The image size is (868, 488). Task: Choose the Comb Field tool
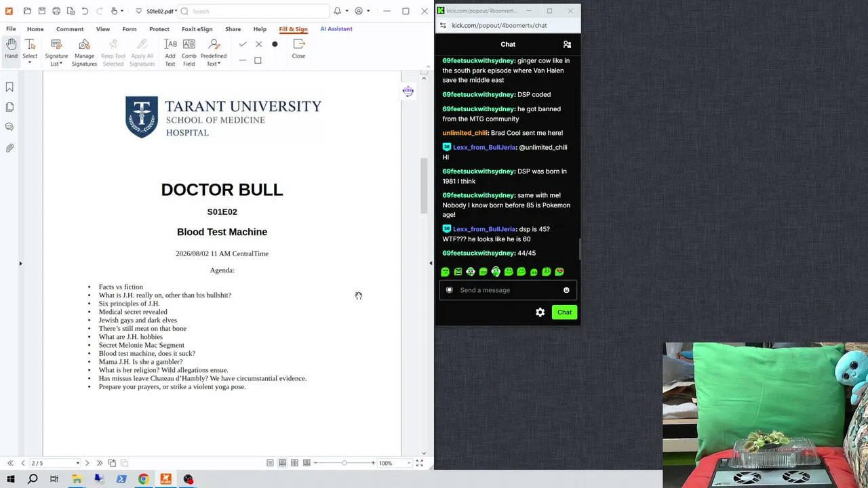coord(189,52)
